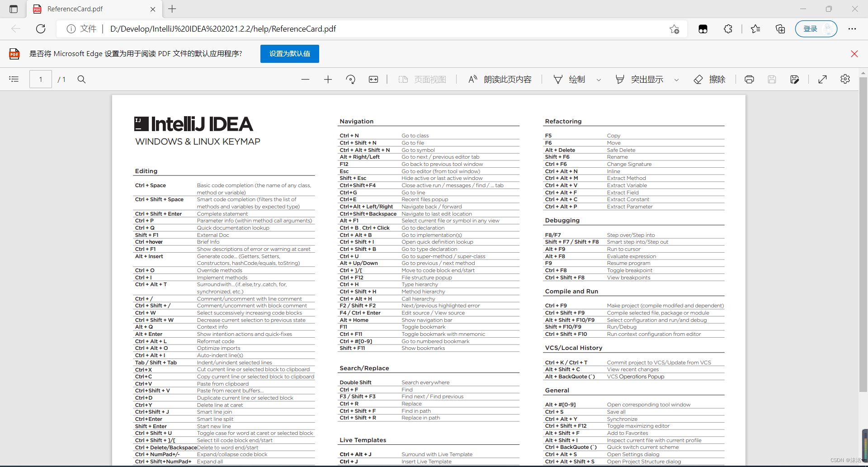Zoom in on the PDF
Viewport: 868px width, 467px height.
tap(328, 79)
